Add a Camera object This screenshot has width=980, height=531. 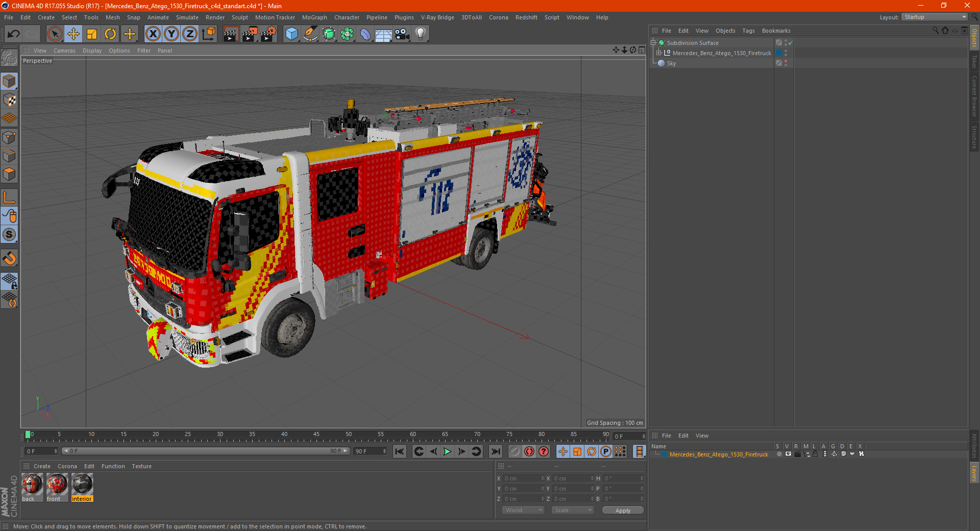click(x=402, y=34)
